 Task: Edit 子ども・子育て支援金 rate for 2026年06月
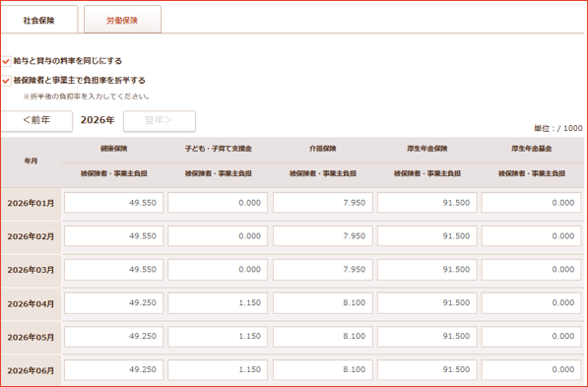218,369
